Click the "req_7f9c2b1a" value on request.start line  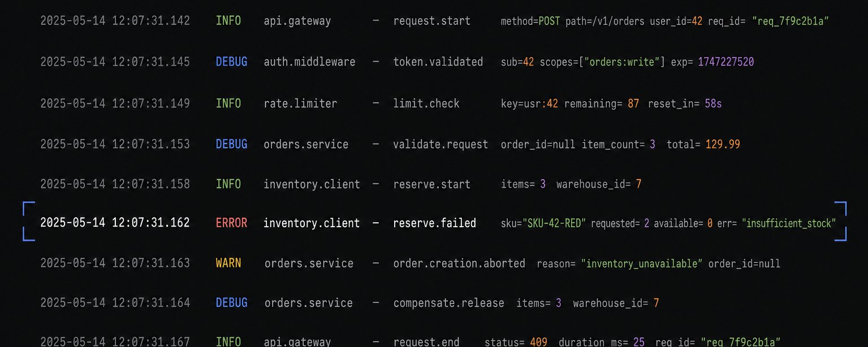(x=791, y=22)
